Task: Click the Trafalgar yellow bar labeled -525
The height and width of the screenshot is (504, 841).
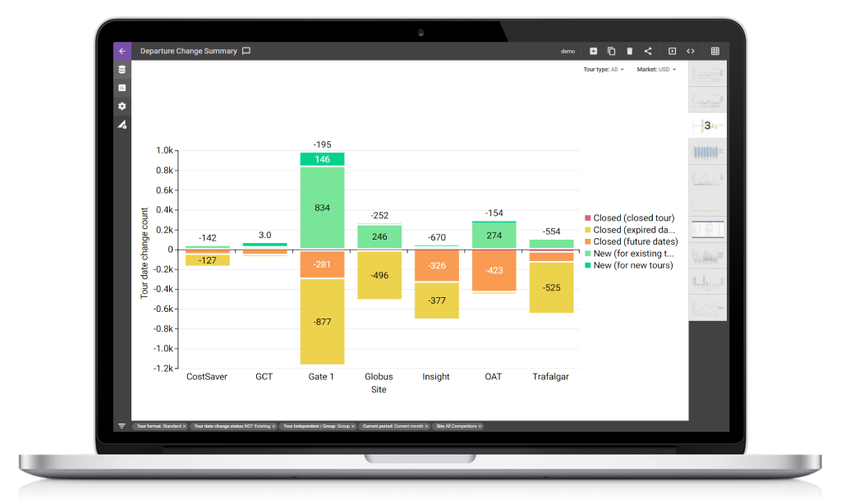Action: (x=551, y=287)
